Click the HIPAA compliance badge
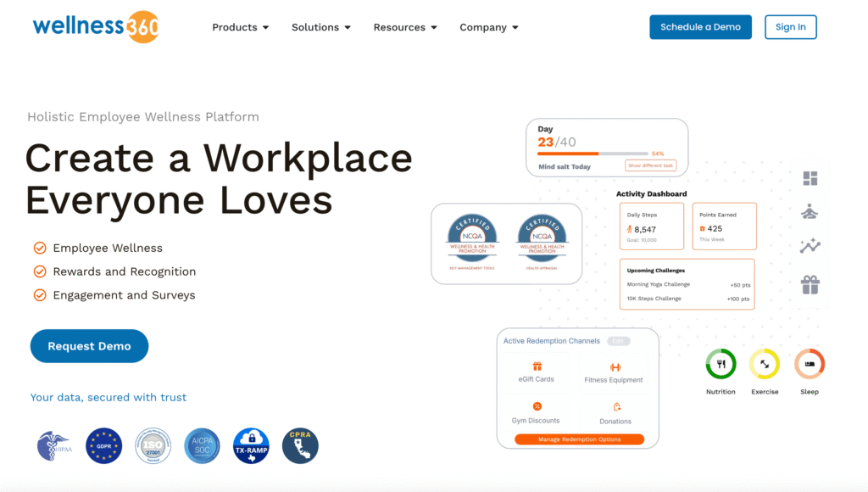 coord(54,445)
